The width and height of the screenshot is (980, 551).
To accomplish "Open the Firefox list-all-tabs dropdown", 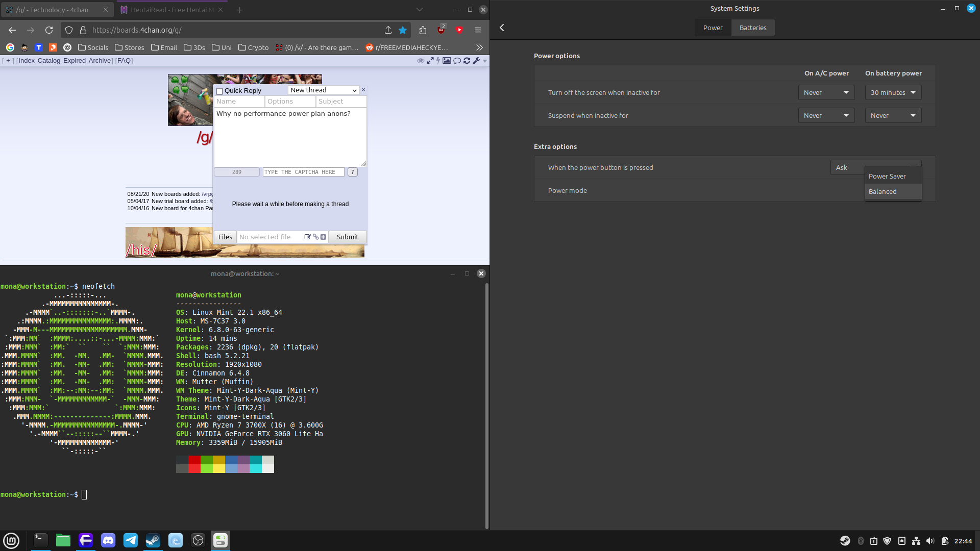I will point(419,10).
